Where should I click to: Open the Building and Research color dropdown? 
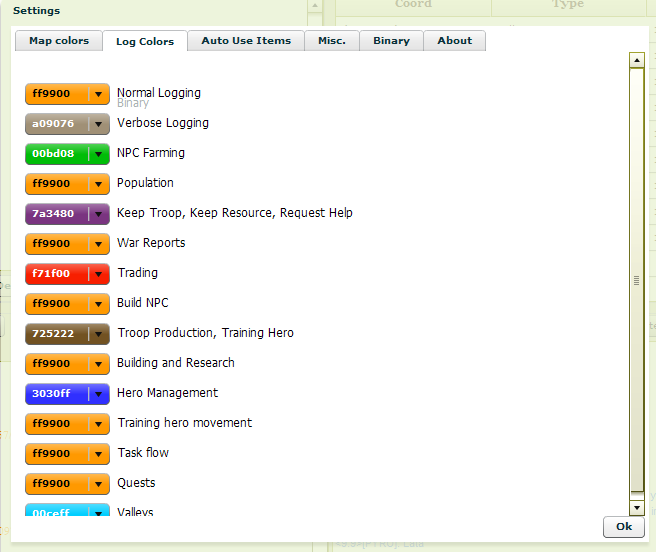[98, 364]
